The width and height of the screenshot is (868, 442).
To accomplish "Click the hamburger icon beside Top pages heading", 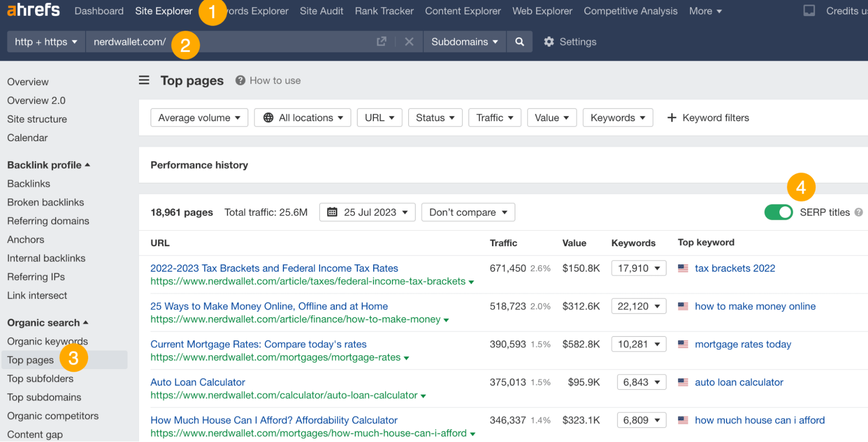I will 144,80.
